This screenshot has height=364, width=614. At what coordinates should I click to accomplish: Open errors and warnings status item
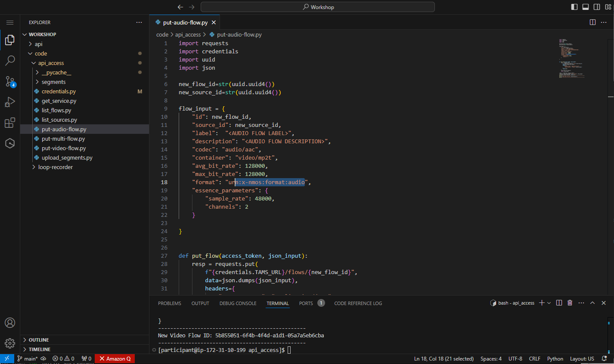63,358
